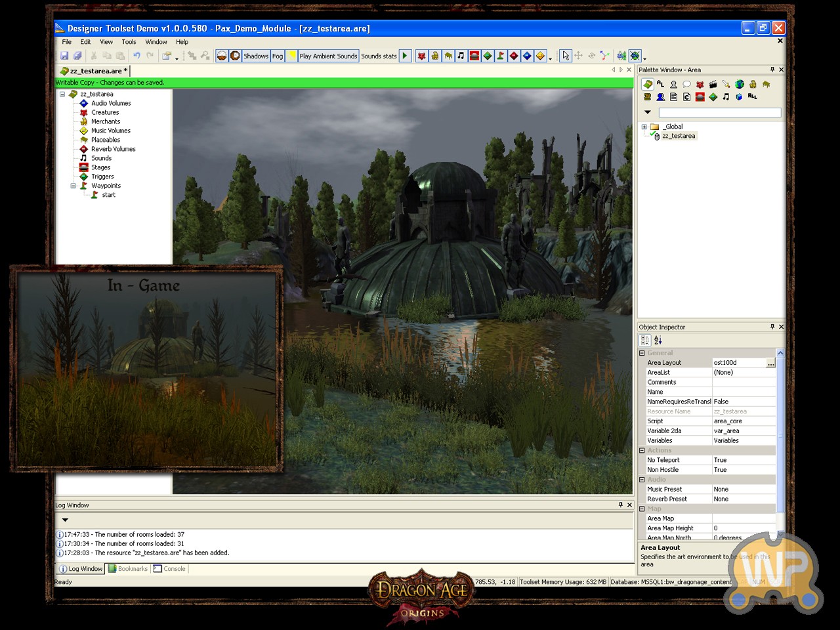
Task: Open the Window menu
Action: [x=156, y=41]
